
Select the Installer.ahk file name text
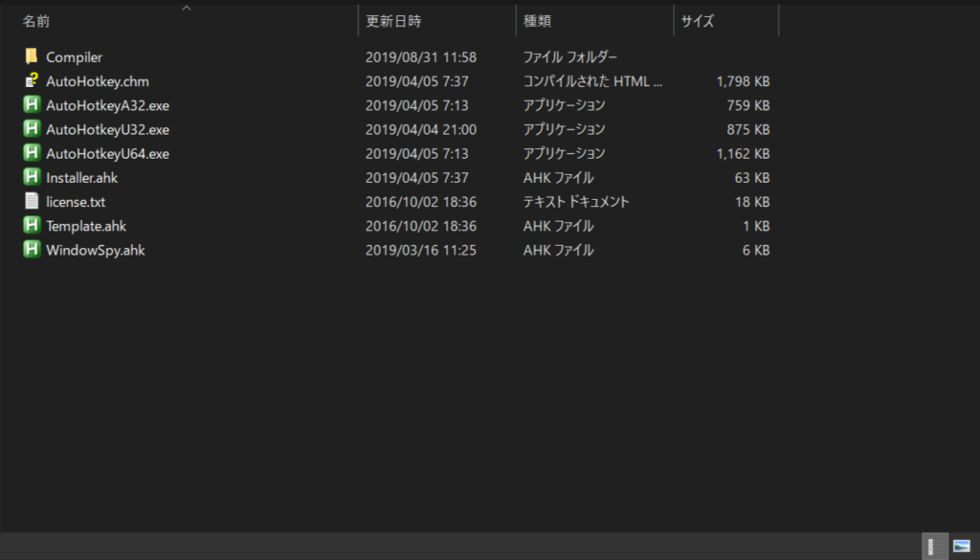click(x=82, y=177)
